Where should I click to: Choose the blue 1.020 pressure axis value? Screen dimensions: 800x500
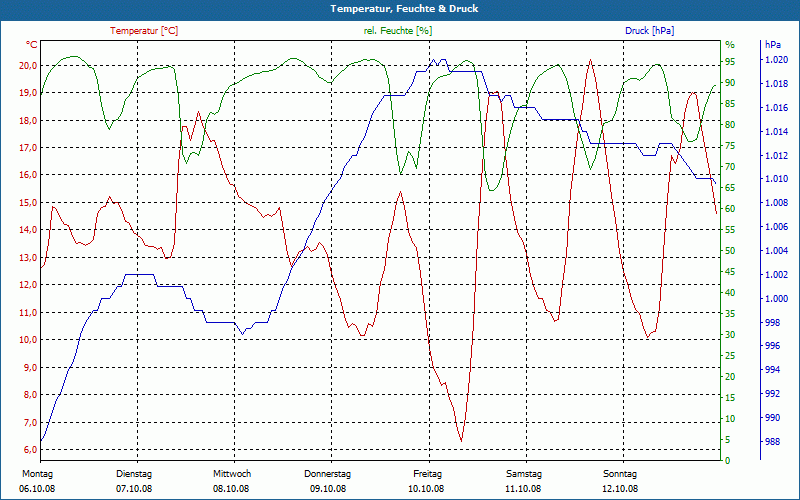777,60
